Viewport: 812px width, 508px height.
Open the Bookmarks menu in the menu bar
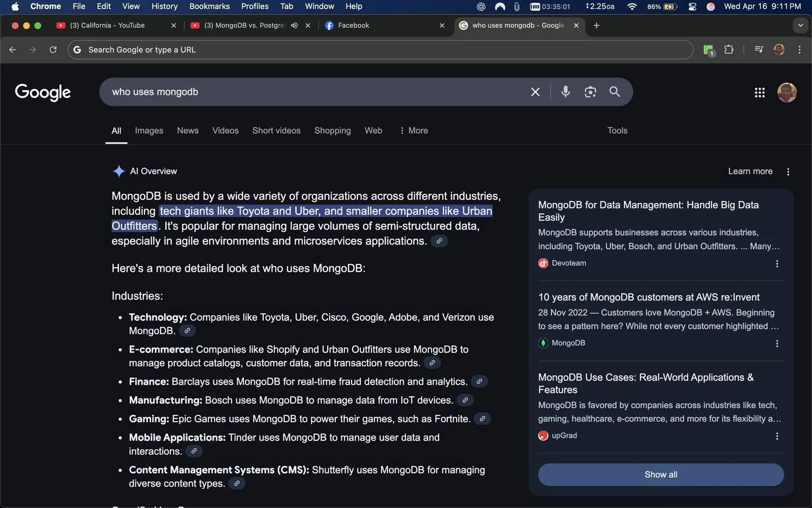[209, 6]
